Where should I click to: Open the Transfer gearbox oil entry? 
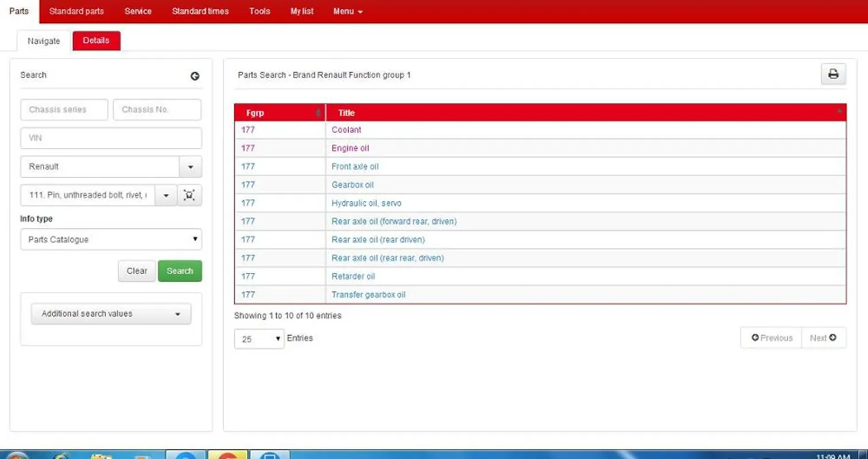click(369, 295)
